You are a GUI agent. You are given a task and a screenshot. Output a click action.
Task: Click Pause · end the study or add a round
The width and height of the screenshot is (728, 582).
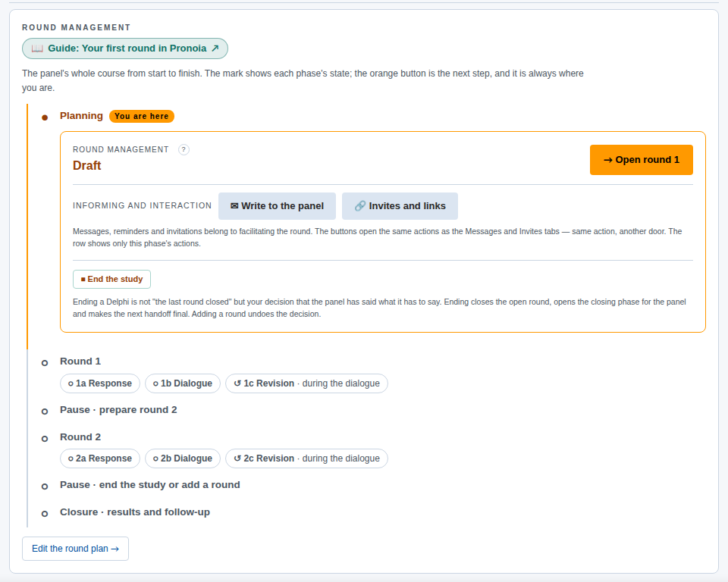tap(150, 485)
